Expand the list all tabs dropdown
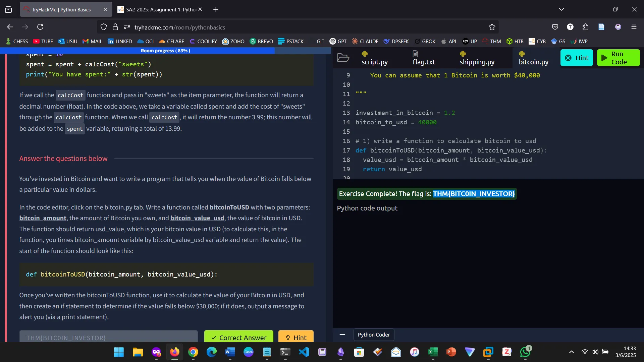Image resolution: width=644 pixels, height=362 pixels. (561, 9)
